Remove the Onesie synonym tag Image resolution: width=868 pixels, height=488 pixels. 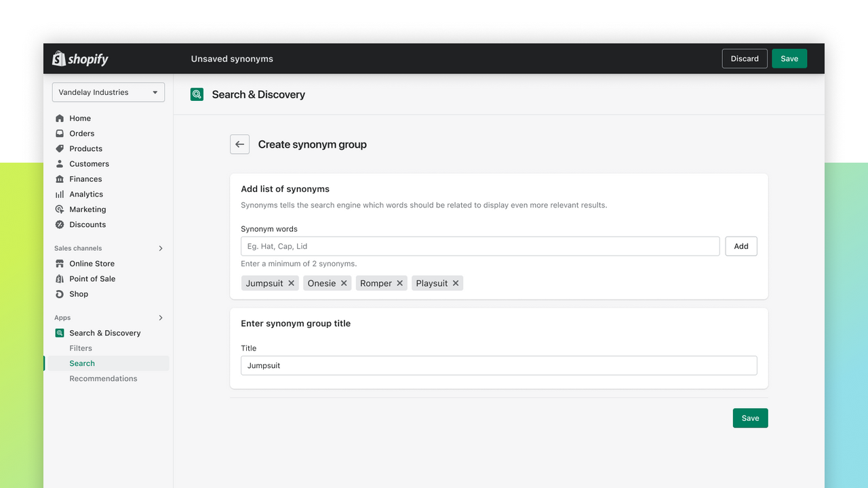[344, 283]
